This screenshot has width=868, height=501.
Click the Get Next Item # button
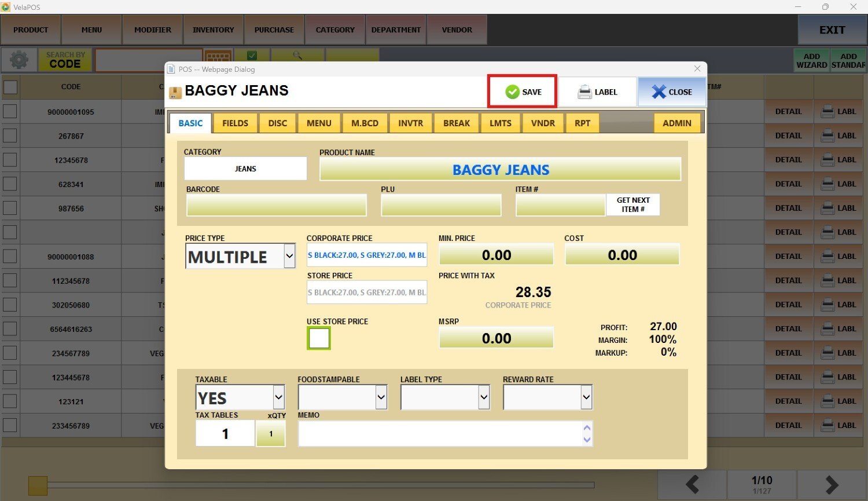coord(632,204)
